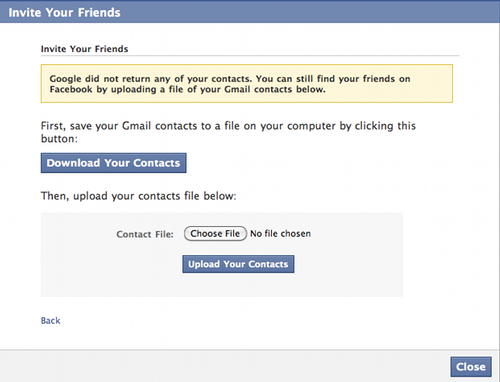Select the Contact File label
Screen dimensions: 500x382
tap(145, 234)
